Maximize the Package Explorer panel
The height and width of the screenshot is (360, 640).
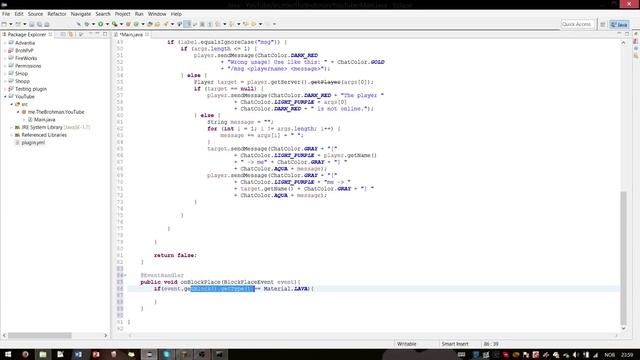[105, 34]
